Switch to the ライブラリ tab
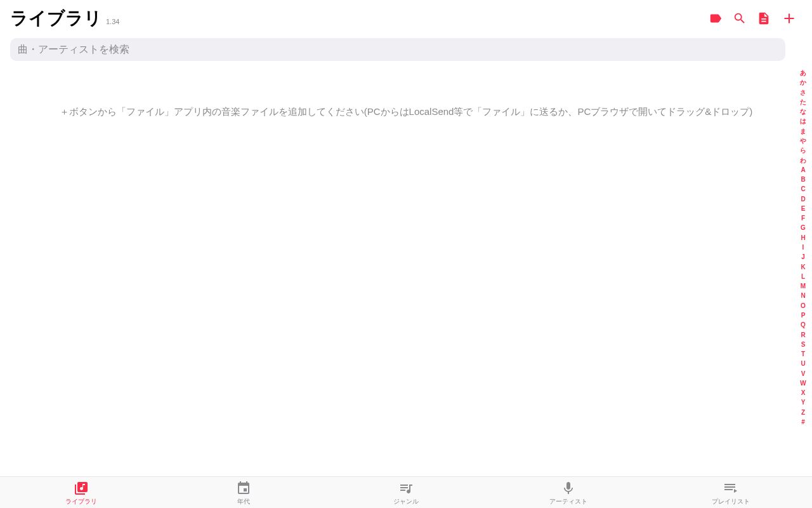The image size is (812, 508). click(x=81, y=493)
